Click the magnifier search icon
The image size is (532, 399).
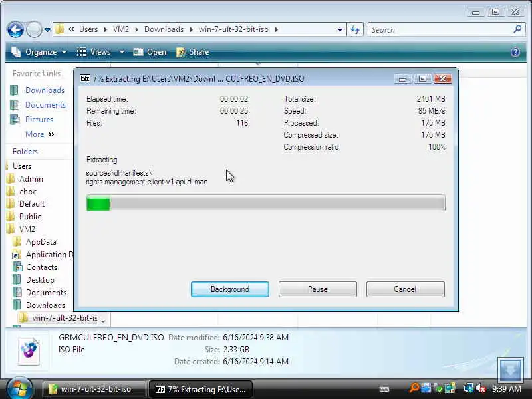(517, 29)
